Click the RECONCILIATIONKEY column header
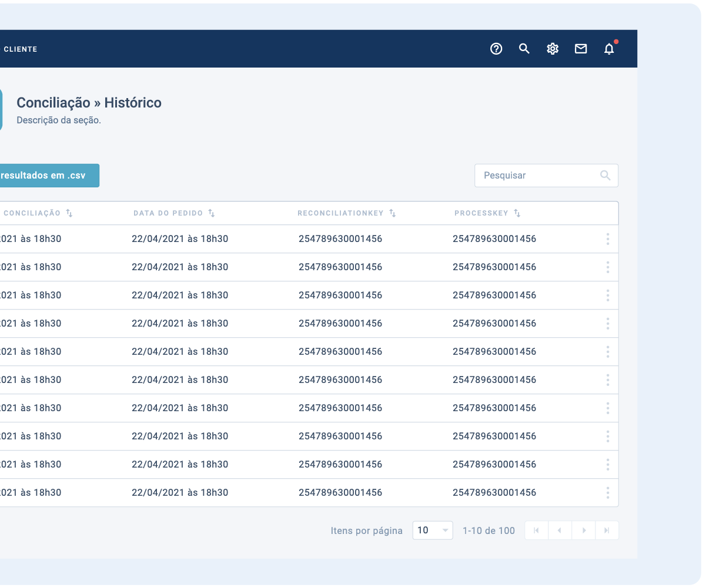The height and width of the screenshot is (588, 706). coord(340,213)
